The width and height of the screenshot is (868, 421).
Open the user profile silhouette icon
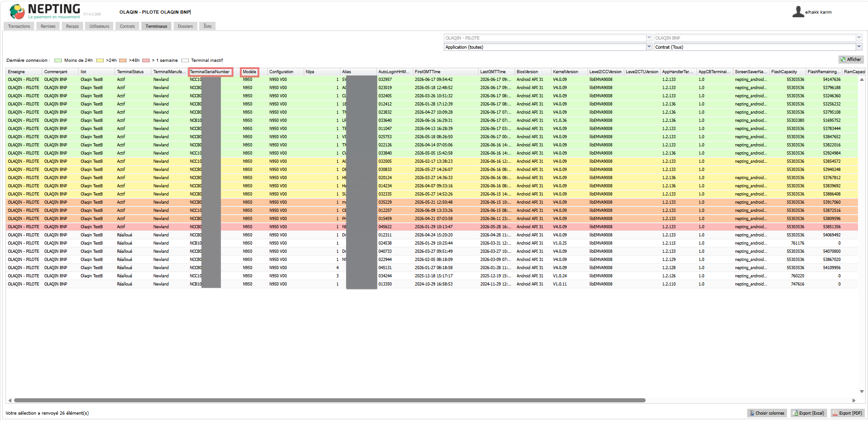[798, 12]
